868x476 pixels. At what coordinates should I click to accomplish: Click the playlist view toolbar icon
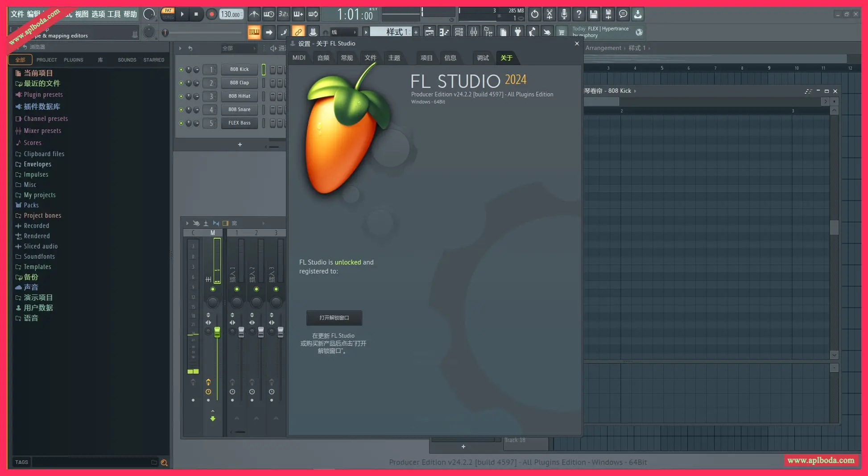429,32
